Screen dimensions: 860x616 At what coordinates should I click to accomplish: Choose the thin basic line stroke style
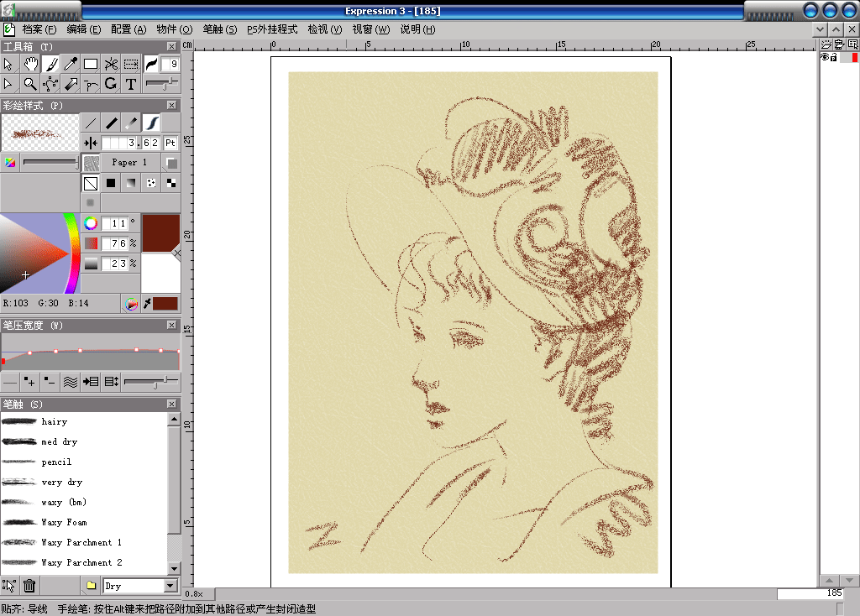pyautogui.click(x=91, y=123)
